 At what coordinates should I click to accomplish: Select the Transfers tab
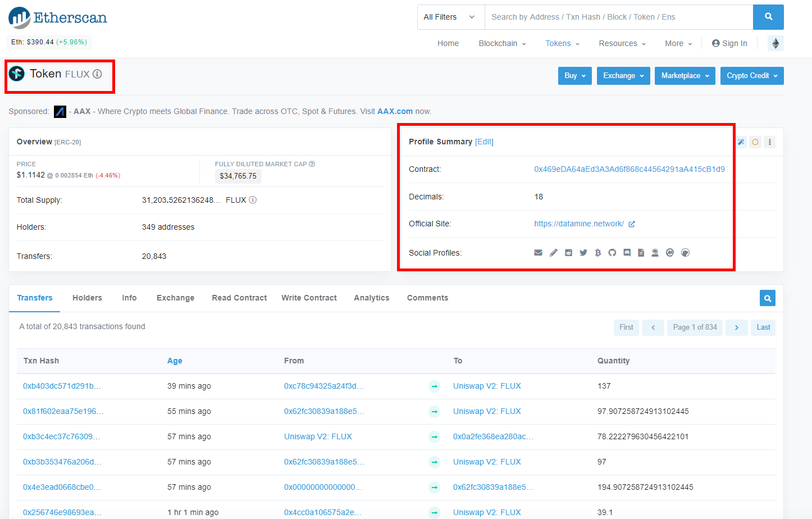pyautogui.click(x=35, y=298)
